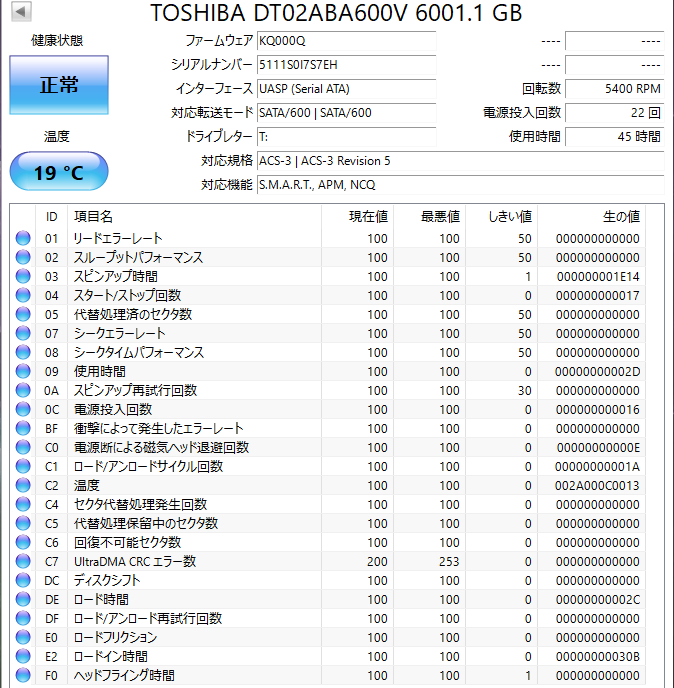Click the 5400 RPM rotation rate field
The width and height of the screenshot is (674, 688).
click(614, 89)
